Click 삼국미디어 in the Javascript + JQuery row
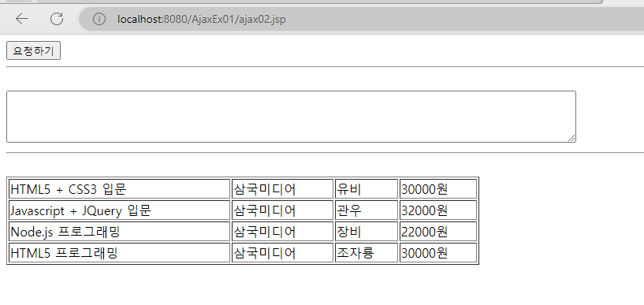 click(x=282, y=210)
